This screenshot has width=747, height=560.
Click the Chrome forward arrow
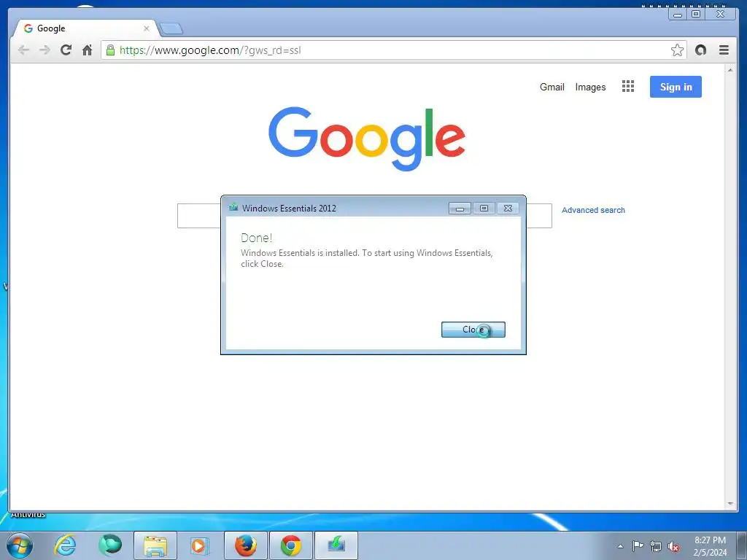(44, 50)
